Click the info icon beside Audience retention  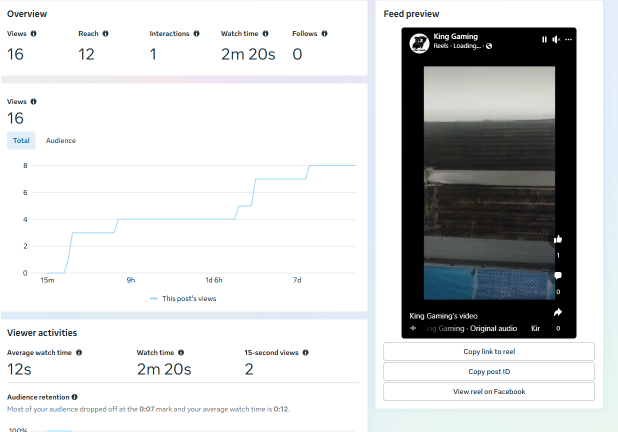[74, 397]
